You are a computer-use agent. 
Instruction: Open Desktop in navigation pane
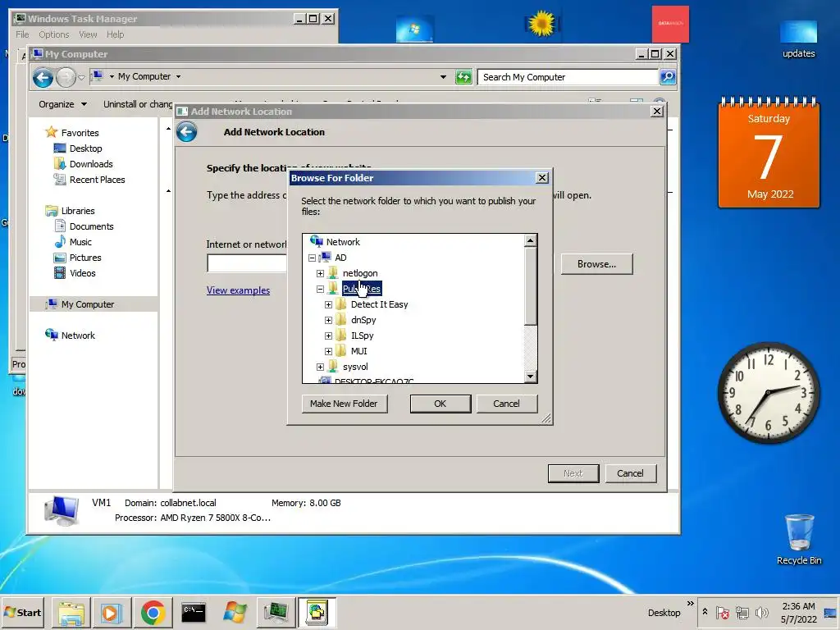(x=85, y=148)
